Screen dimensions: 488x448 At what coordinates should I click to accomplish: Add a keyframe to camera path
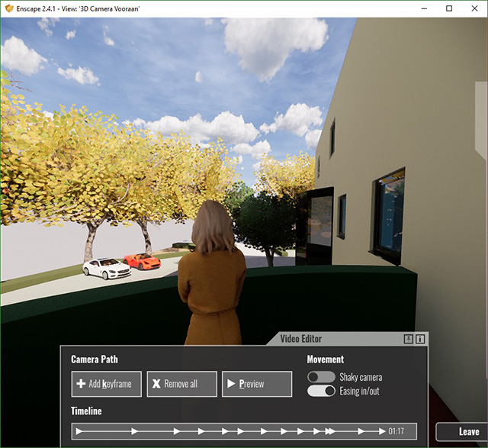[x=107, y=384]
